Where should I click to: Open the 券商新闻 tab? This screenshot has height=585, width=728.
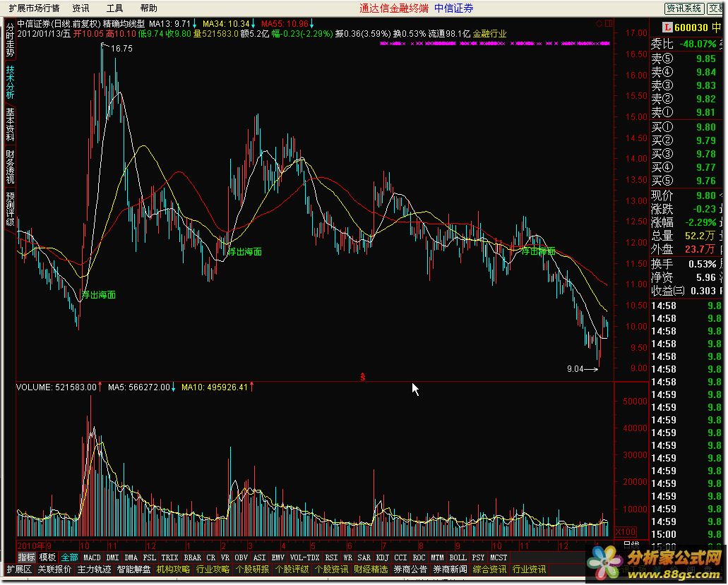point(450,569)
